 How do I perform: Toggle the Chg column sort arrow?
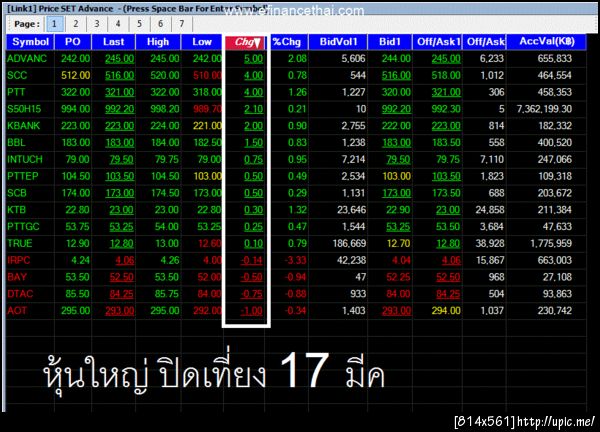[x=258, y=43]
